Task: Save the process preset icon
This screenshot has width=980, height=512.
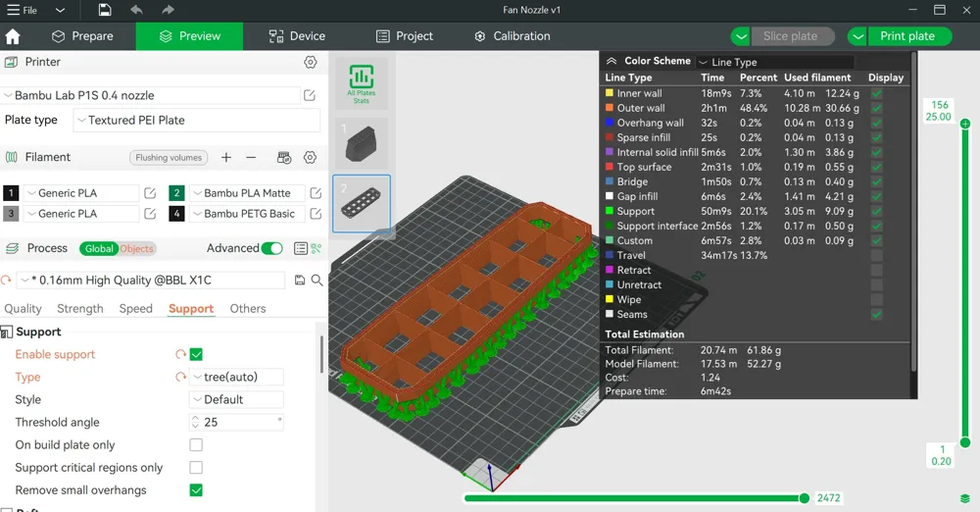Action: (x=299, y=281)
